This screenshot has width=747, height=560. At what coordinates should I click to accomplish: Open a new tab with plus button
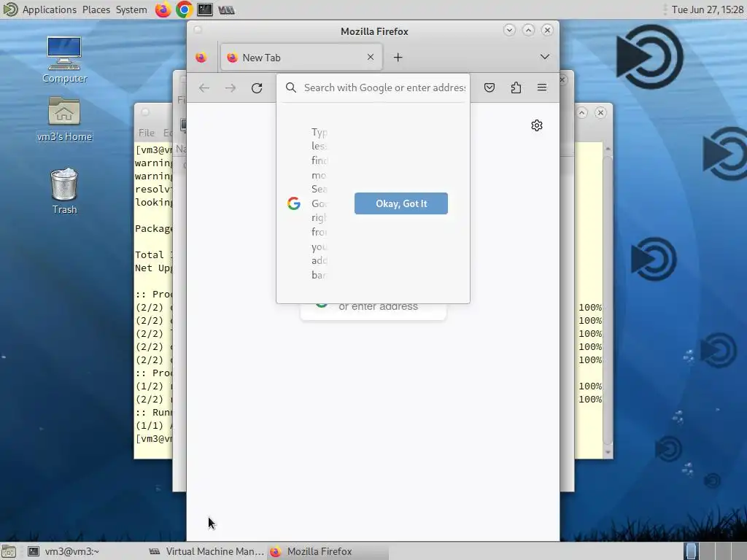[x=398, y=58]
